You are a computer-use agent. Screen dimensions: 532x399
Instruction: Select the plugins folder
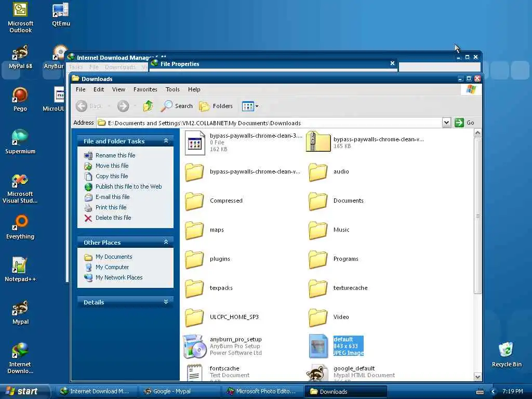[208, 259]
